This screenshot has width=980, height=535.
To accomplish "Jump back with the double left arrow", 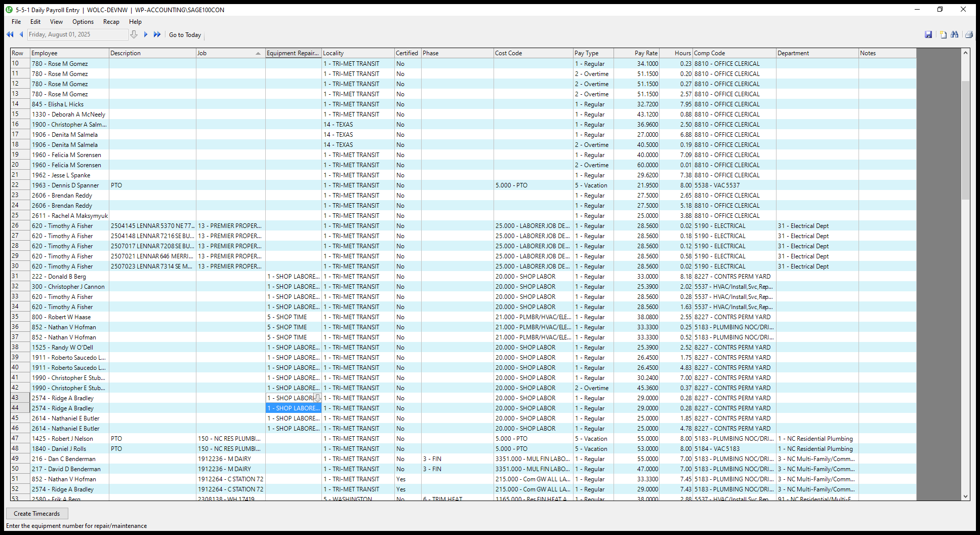I will 10,34.
